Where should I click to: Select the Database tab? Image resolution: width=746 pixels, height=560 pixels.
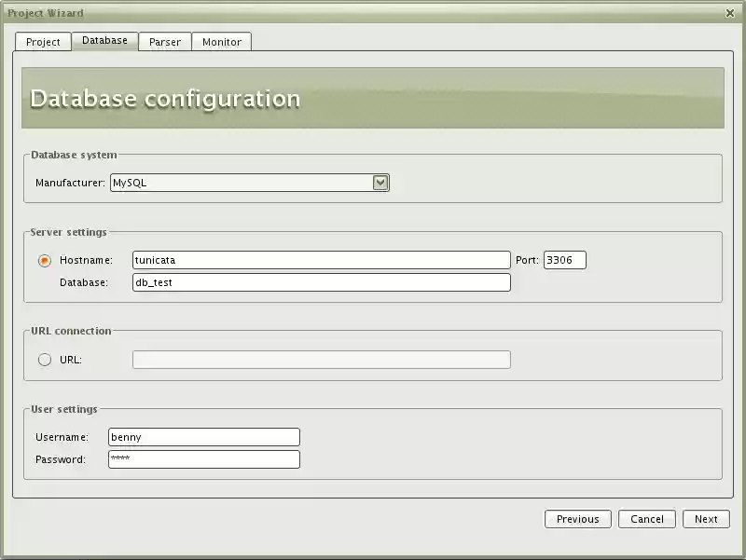(x=104, y=40)
